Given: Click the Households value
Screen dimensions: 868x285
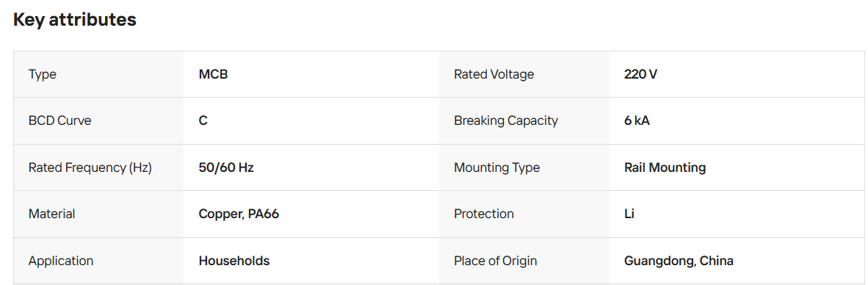Looking at the screenshot, I should (x=234, y=261).
